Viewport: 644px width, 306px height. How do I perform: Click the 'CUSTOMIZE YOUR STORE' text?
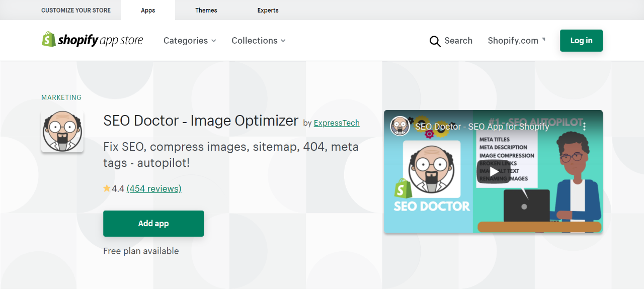76,10
